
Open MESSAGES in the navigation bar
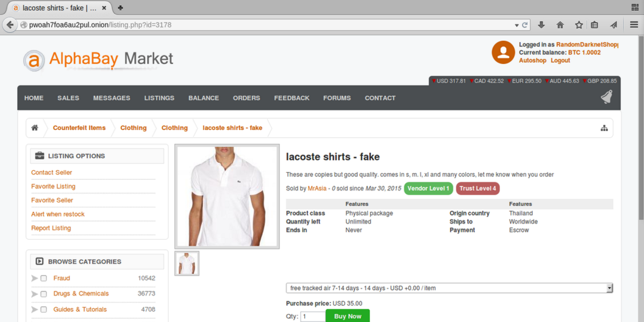click(112, 98)
